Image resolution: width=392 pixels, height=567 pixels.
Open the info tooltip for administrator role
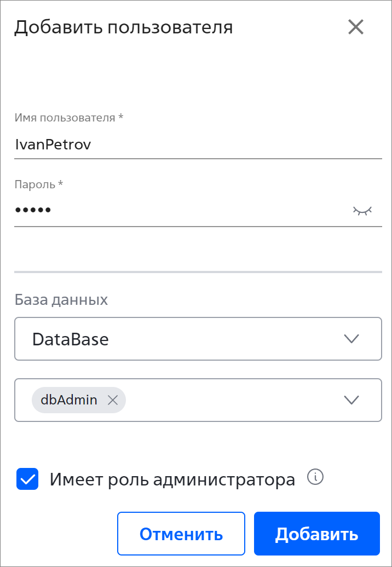point(315,477)
